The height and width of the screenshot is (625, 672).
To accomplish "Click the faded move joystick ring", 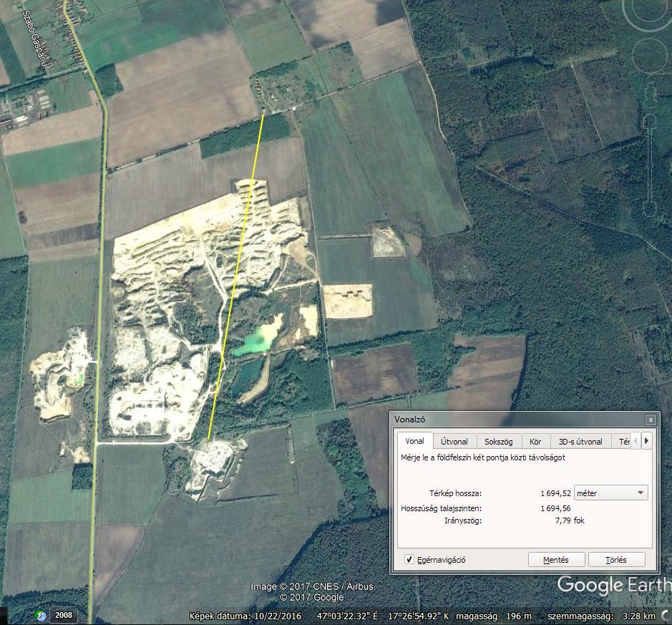I will pos(650,56).
